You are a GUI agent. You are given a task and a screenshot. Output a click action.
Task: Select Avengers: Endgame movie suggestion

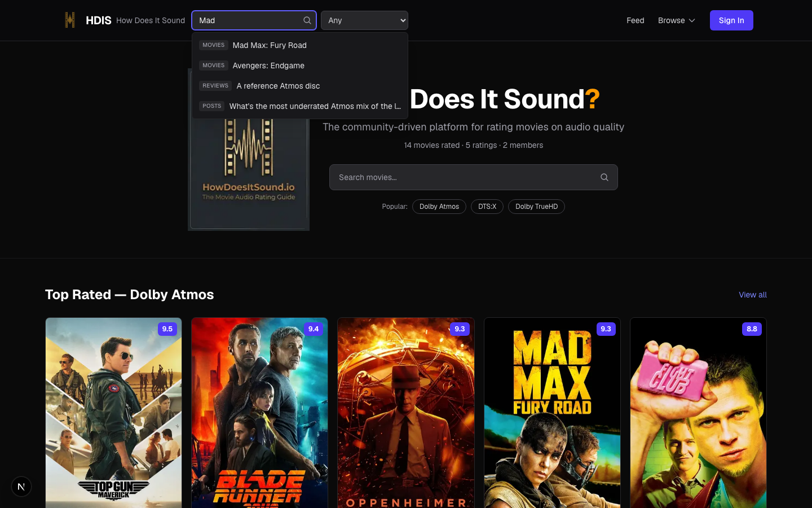pyautogui.click(x=300, y=65)
